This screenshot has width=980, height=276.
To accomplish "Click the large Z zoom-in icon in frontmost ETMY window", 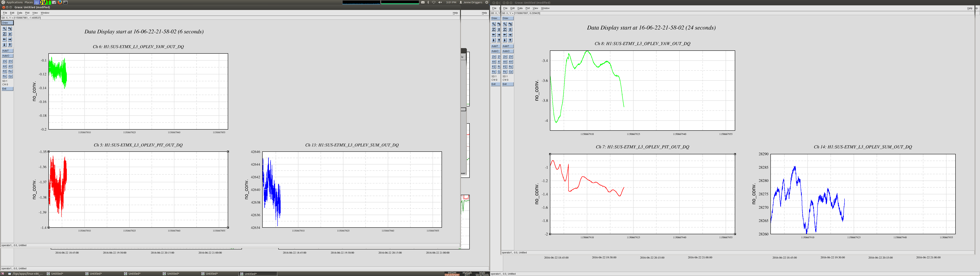I will (505, 29).
